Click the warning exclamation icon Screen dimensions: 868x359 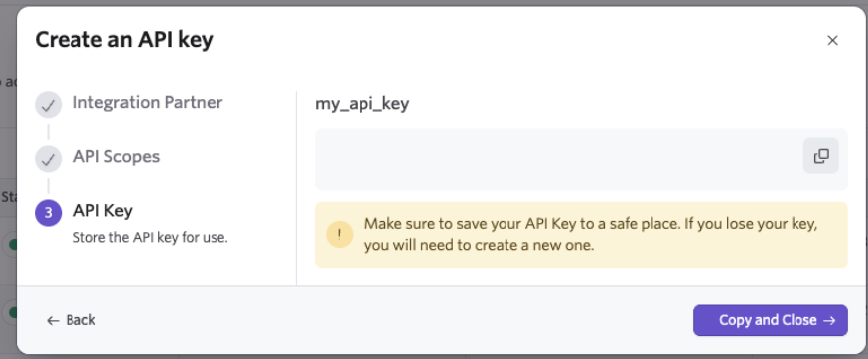[340, 235]
